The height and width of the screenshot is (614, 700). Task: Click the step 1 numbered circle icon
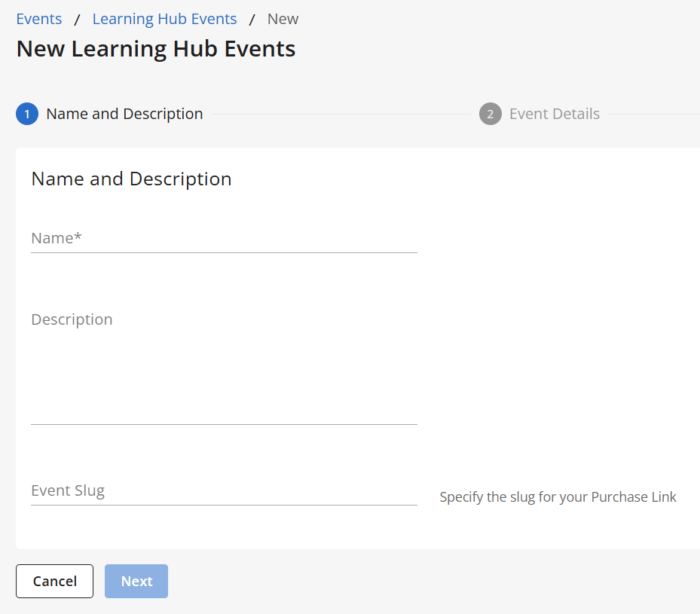[27, 115]
